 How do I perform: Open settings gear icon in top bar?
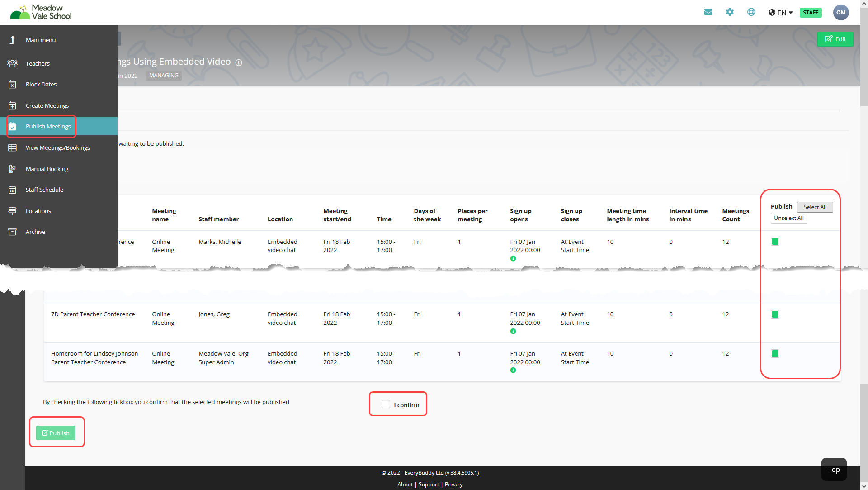(730, 12)
